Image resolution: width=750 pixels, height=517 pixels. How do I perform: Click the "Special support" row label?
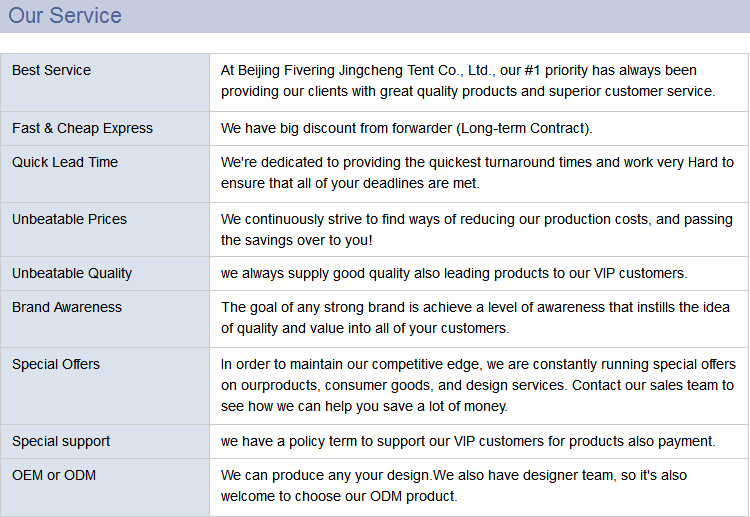[61, 441]
